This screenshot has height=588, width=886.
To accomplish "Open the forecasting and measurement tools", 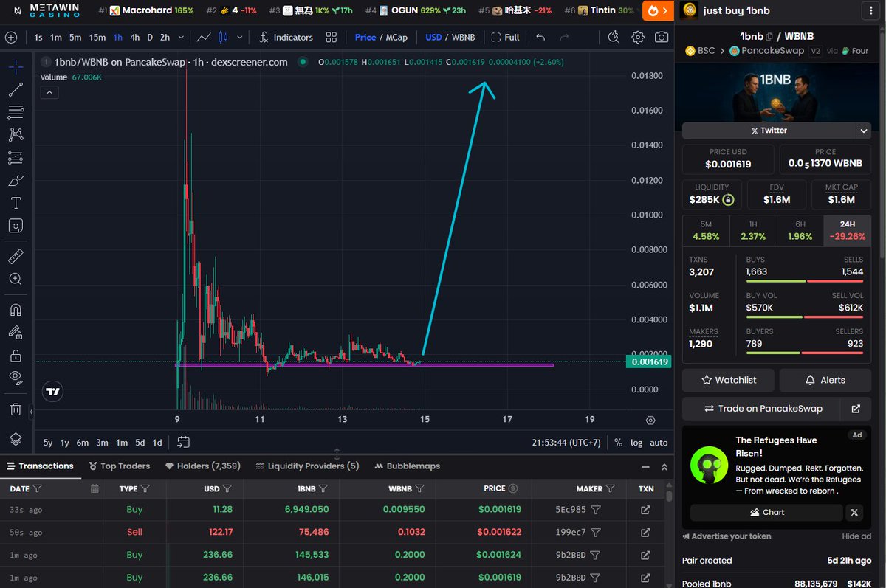I will [x=16, y=158].
